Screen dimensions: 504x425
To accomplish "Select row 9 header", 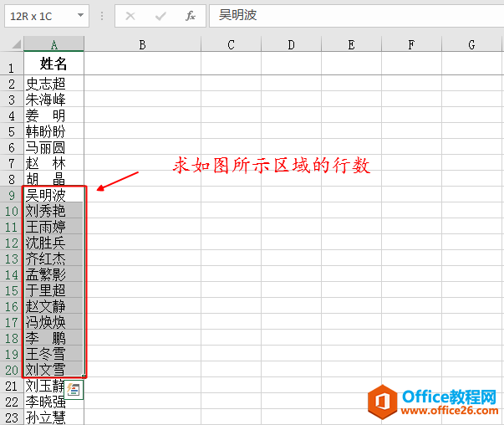I will 12,195.
